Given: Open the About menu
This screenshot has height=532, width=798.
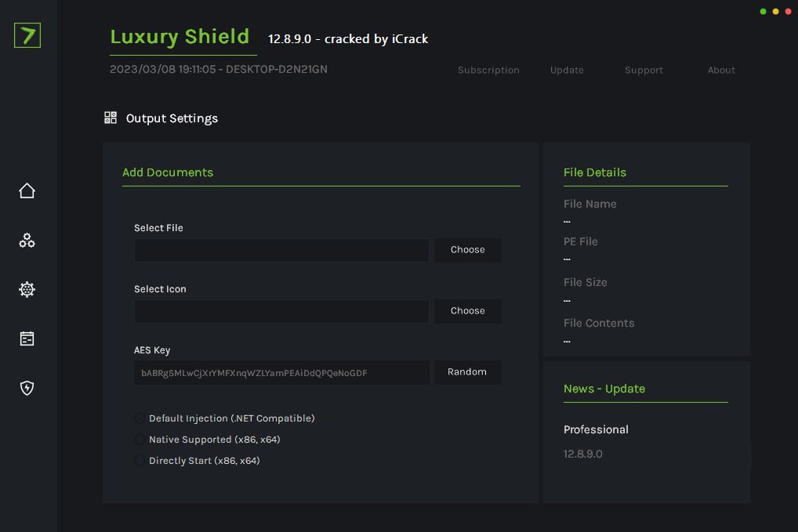Looking at the screenshot, I should click(721, 70).
